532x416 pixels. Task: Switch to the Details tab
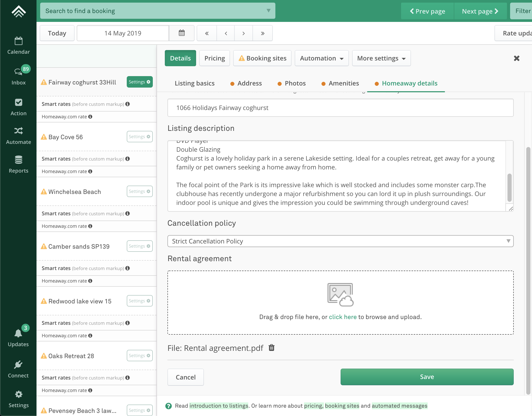180,58
